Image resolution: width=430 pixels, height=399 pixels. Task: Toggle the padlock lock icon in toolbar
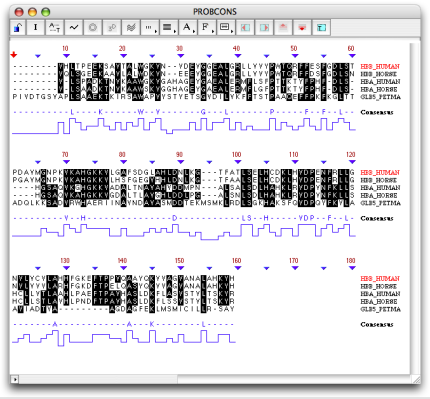[x=17, y=27]
